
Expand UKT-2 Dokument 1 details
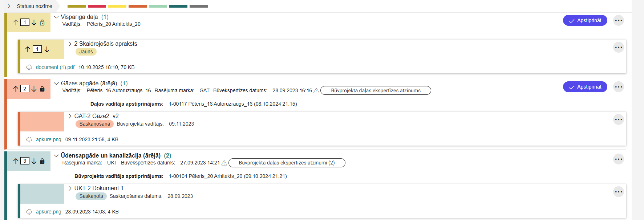coord(70,188)
